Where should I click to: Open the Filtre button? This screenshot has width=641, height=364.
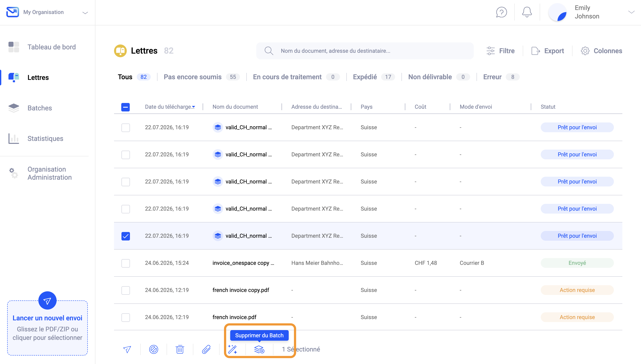[x=500, y=51]
